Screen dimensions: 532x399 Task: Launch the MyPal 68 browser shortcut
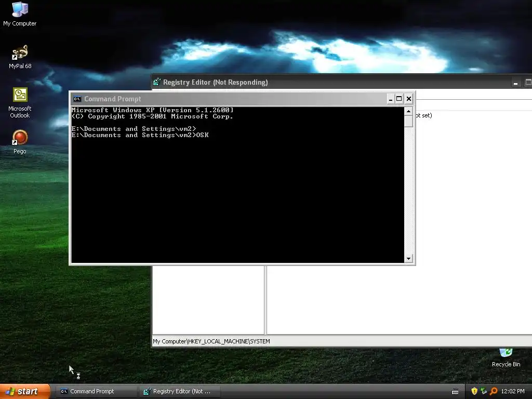point(20,57)
